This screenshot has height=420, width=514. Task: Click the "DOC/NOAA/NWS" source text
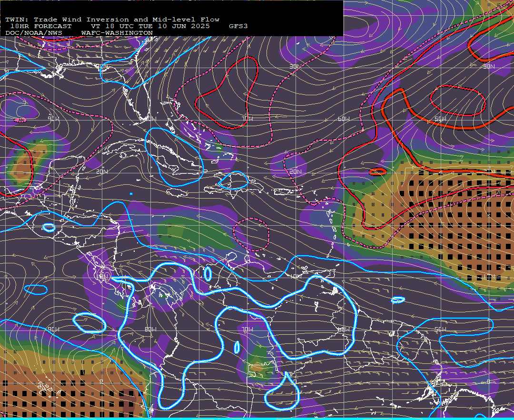34,33
